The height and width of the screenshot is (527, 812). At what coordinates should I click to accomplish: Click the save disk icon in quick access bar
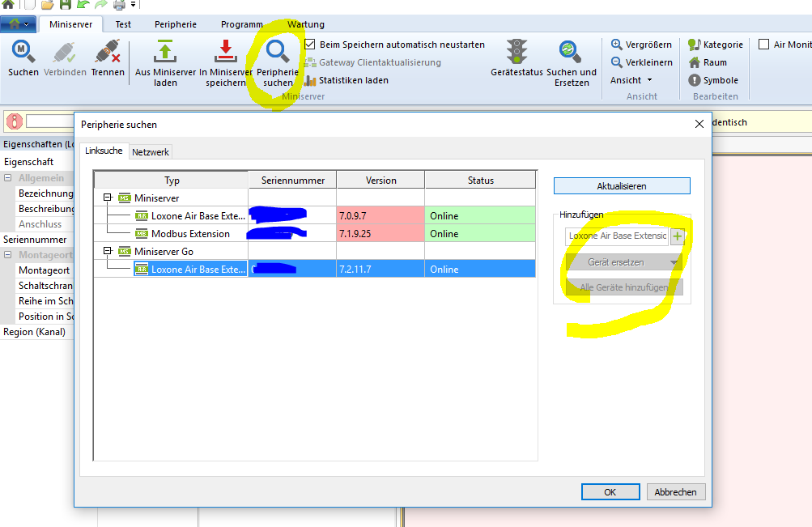[65, 5]
